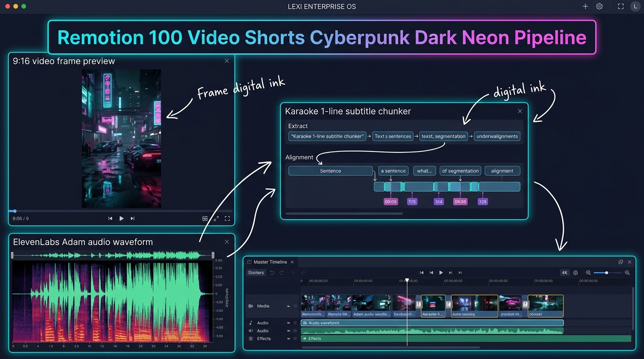This screenshot has width=644, height=359.
Task: Click the undo icon in timeline toolbar
Action: coord(272,273)
